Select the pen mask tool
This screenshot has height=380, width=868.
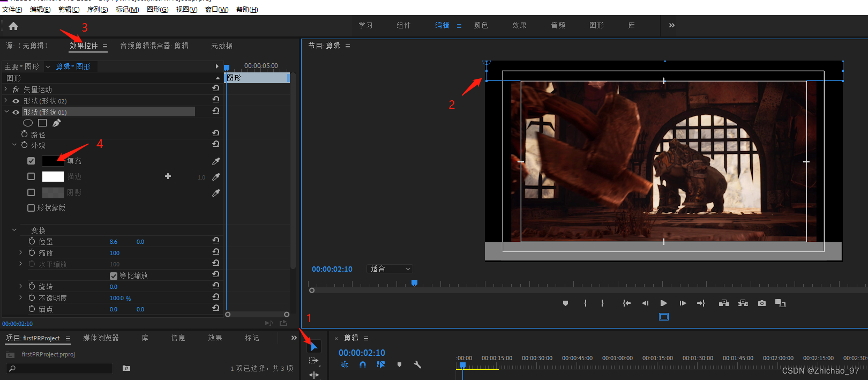[56, 123]
